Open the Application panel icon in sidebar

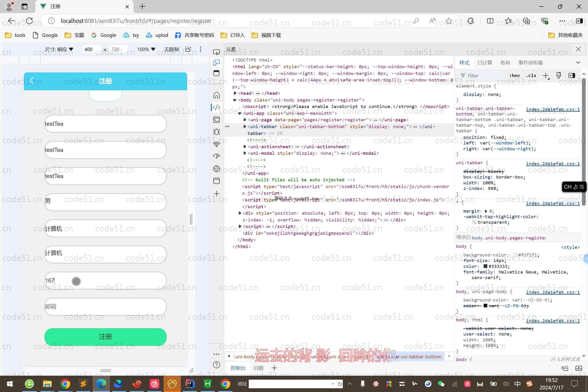pyautogui.click(x=217, y=181)
